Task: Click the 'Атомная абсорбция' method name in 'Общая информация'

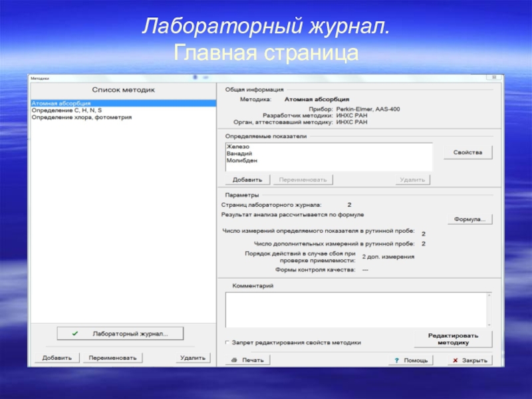Action: click(x=317, y=99)
